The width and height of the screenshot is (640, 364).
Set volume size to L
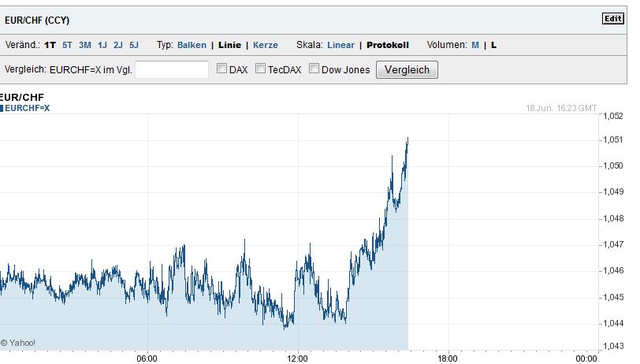click(493, 45)
